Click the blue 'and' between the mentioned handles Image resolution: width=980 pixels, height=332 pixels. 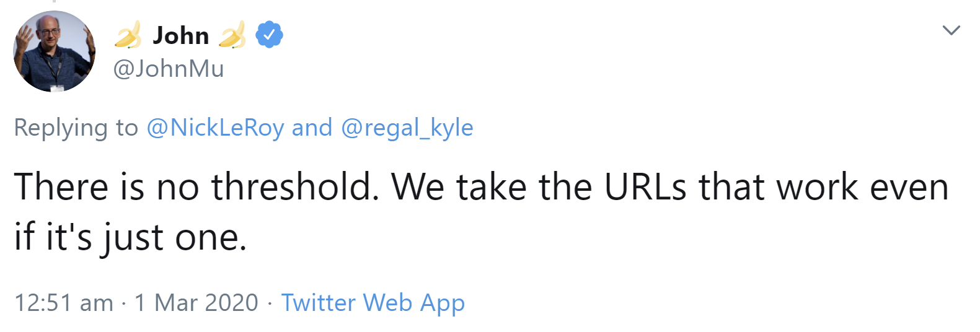pyautogui.click(x=312, y=128)
